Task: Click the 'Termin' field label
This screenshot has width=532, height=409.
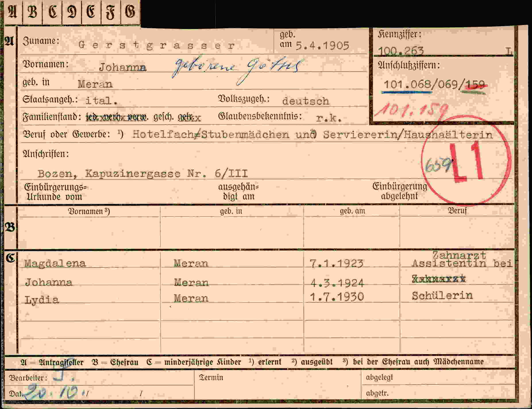Action: tap(211, 377)
